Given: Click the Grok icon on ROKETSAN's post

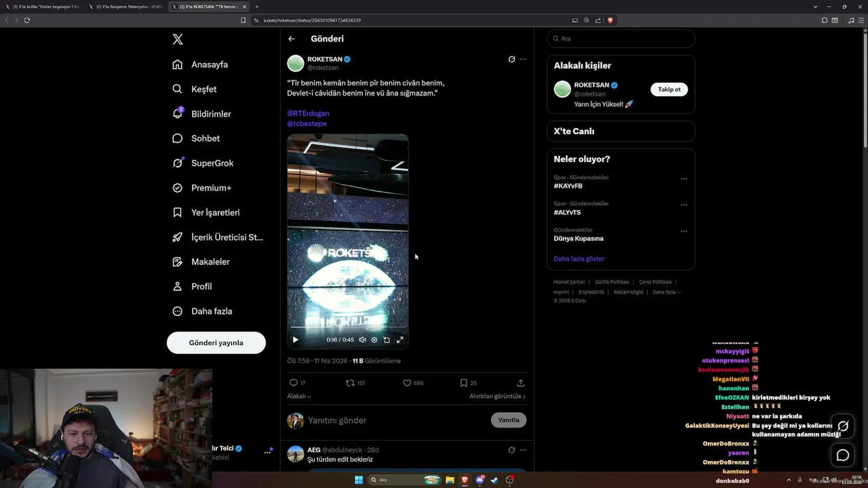Looking at the screenshot, I should point(512,59).
